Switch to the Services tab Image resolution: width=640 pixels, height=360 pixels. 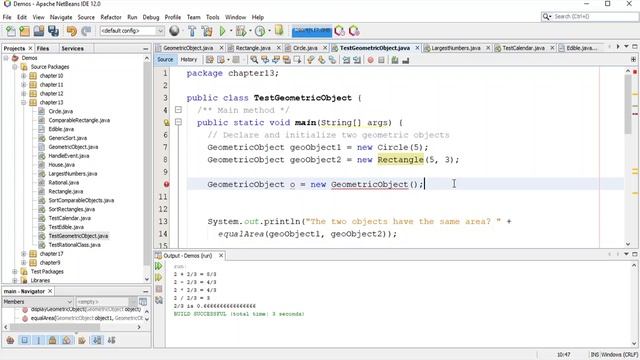click(73, 48)
